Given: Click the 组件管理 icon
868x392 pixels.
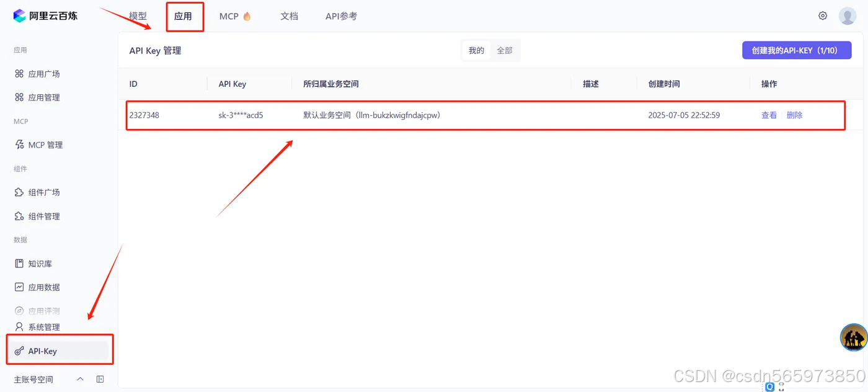Looking at the screenshot, I should tap(19, 216).
